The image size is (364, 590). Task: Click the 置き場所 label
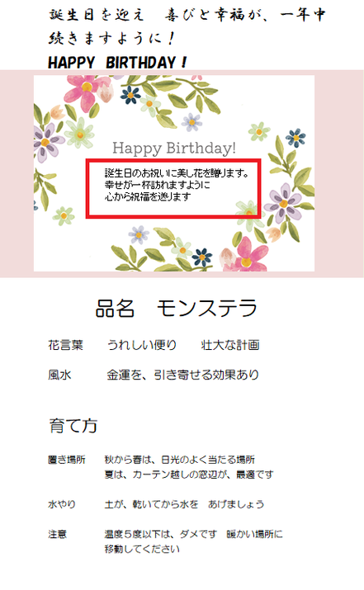click(67, 460)
